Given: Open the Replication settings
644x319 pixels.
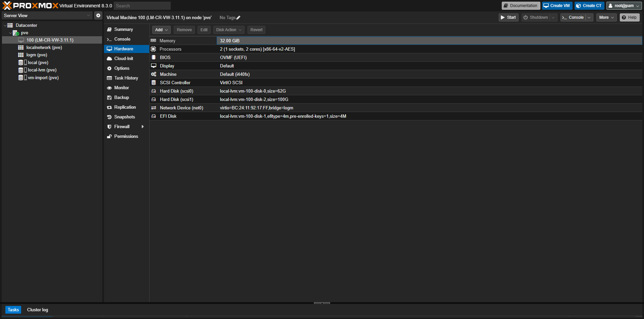Looking at the screenshot, I should [125, 107].
